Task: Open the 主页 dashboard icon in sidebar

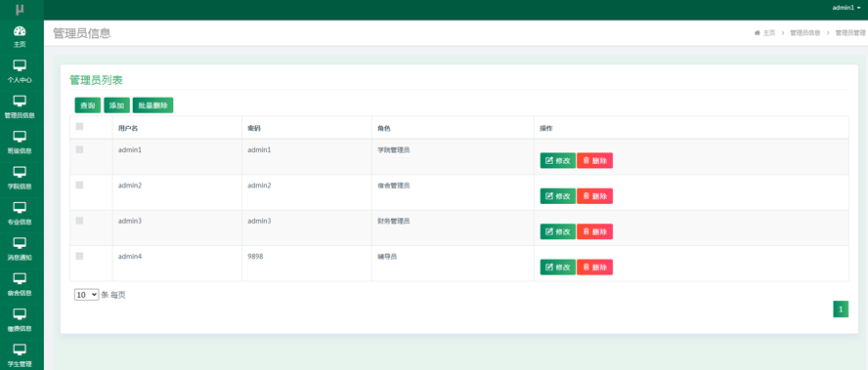Action: (x=20, y=31)
